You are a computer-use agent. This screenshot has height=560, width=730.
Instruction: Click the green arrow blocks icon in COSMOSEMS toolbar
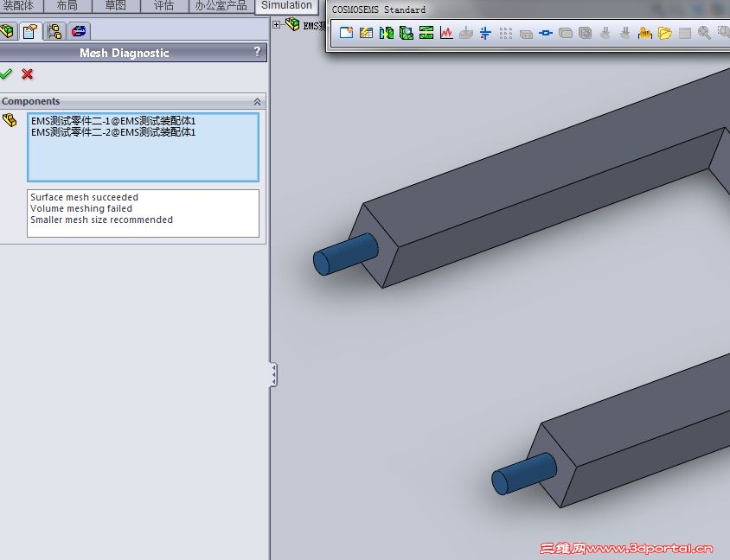[x=387, y=33]
